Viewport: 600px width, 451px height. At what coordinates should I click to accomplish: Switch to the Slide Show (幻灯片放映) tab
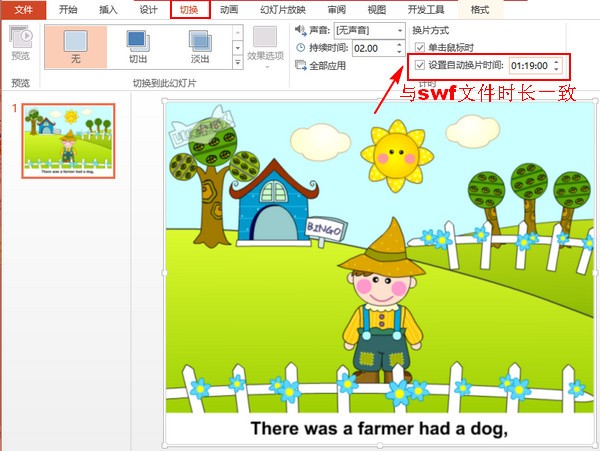point(283,10)
